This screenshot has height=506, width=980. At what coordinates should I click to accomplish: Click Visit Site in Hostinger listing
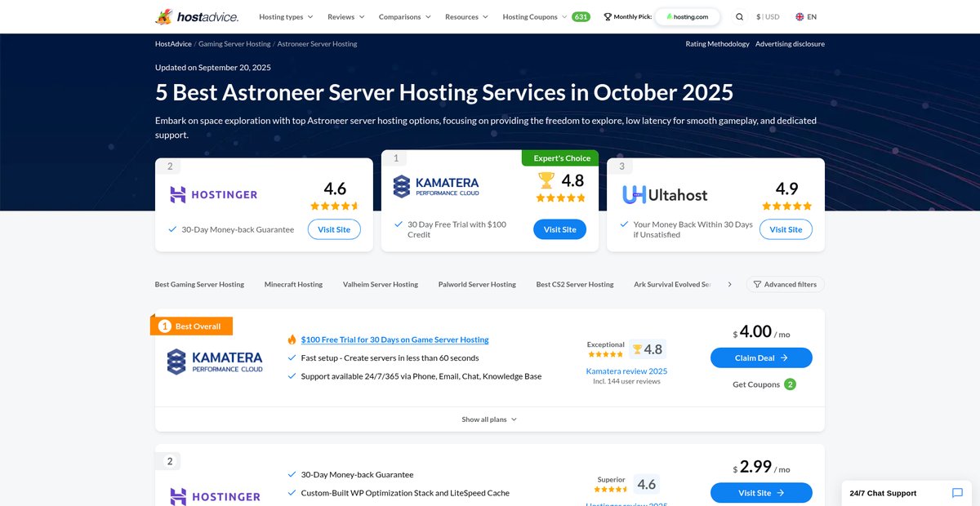(x=761, y=493)
